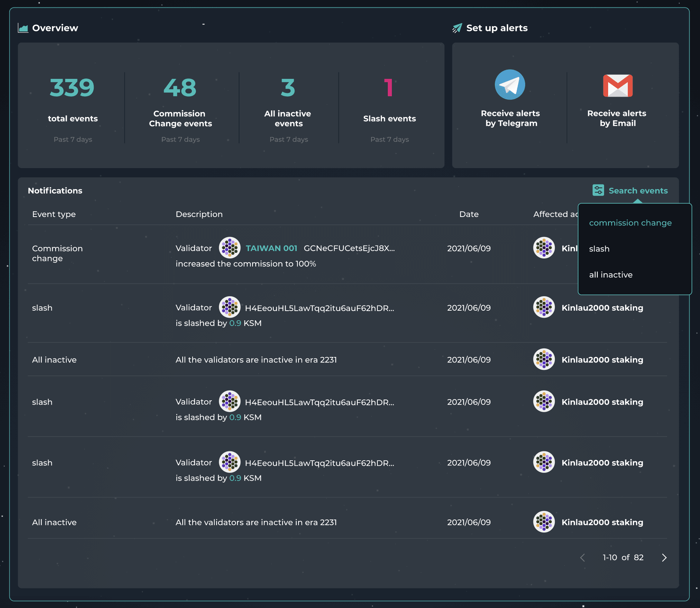Click account identicon in last All inactive row

coord(544,522)
